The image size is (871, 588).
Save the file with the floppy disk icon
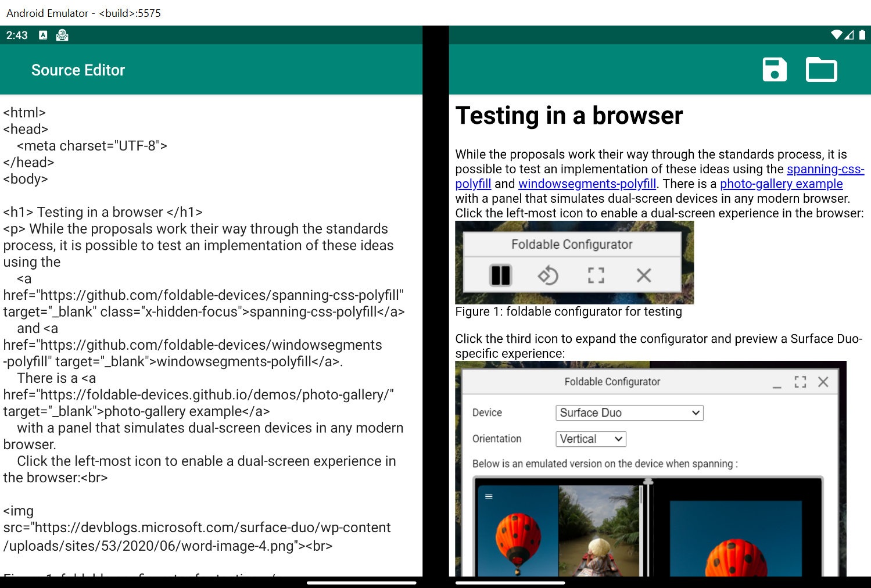tap(775, 70)
